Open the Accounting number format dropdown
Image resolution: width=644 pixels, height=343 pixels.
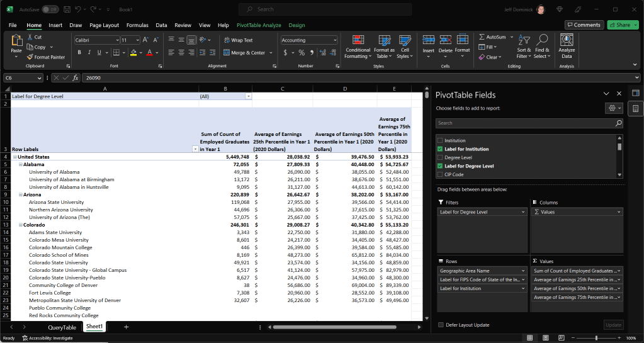point(334,40)
